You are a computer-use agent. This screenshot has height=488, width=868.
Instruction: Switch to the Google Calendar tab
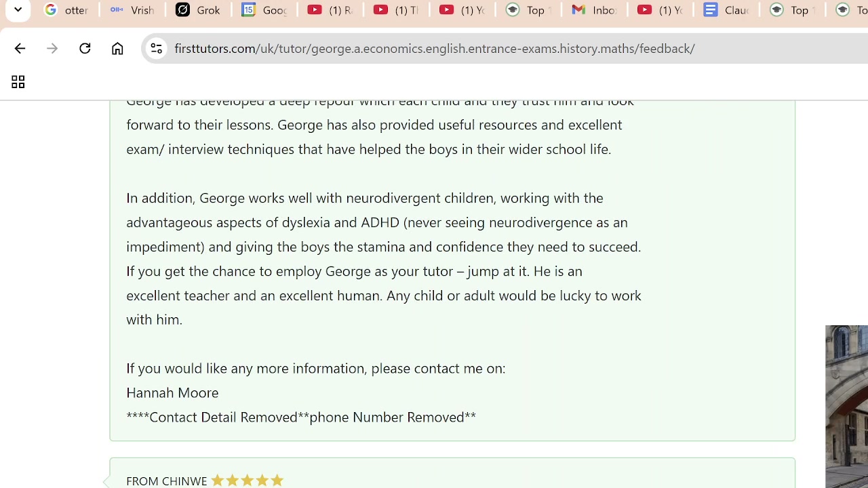tap(264, 10)
